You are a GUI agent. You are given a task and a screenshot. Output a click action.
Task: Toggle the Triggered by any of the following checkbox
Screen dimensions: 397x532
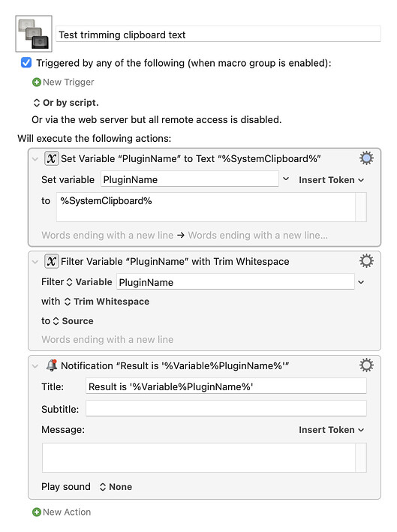tap(26, 63)
